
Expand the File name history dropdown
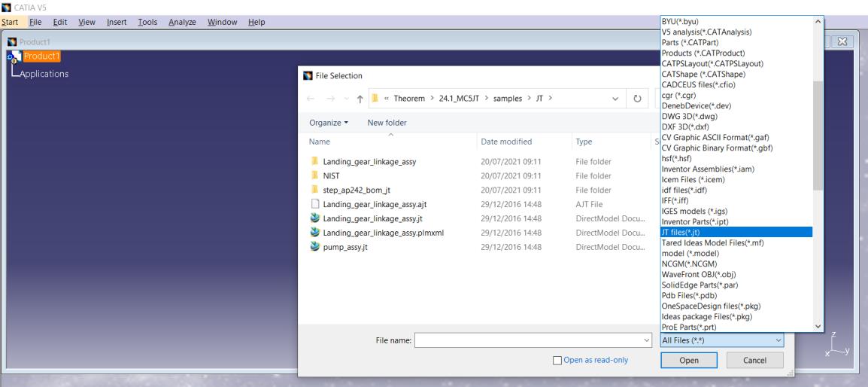646,340
